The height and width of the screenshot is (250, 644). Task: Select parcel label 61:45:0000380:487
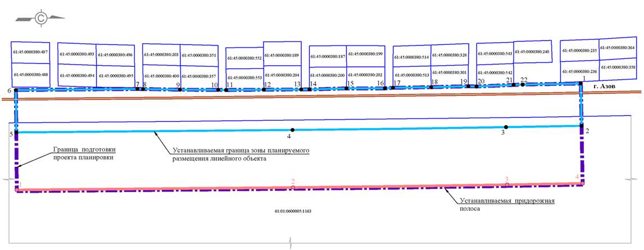30,52
